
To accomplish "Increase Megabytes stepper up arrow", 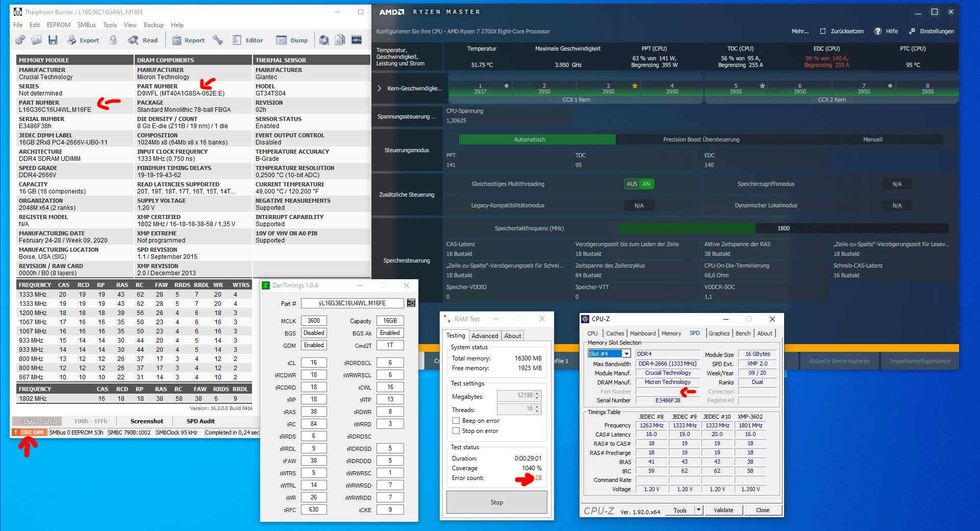I will point(537,393).
